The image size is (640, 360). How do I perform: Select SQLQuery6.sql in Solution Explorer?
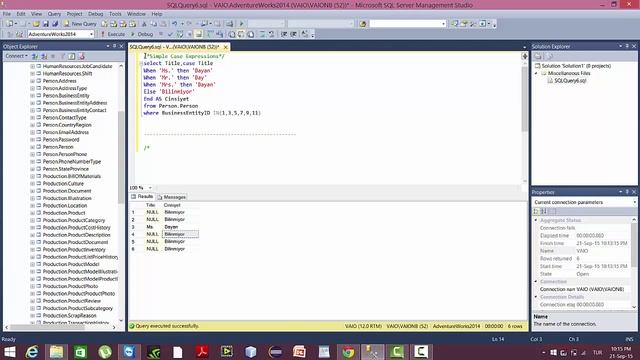(x=570, y=81)
